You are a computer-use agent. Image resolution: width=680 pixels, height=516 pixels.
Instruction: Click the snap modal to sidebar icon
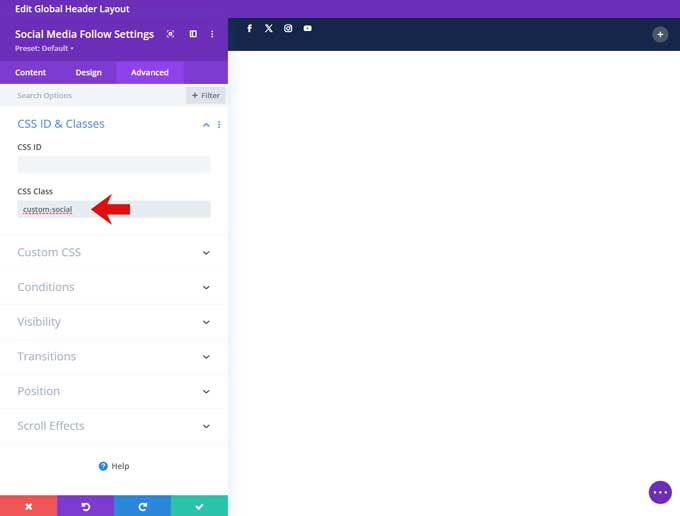click(x=193, y=34)
